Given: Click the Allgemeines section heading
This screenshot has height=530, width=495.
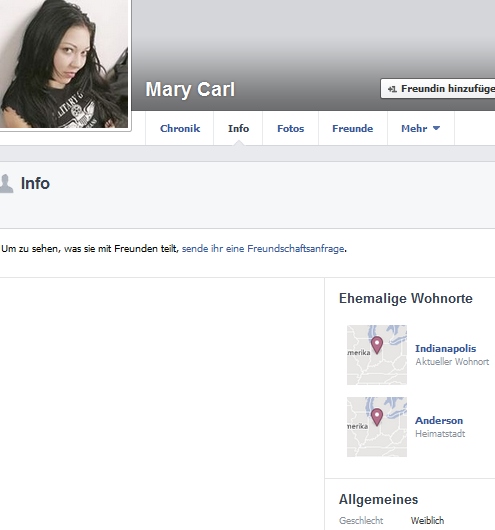Looking at the screenshot, I should click(x=379, y=500).
